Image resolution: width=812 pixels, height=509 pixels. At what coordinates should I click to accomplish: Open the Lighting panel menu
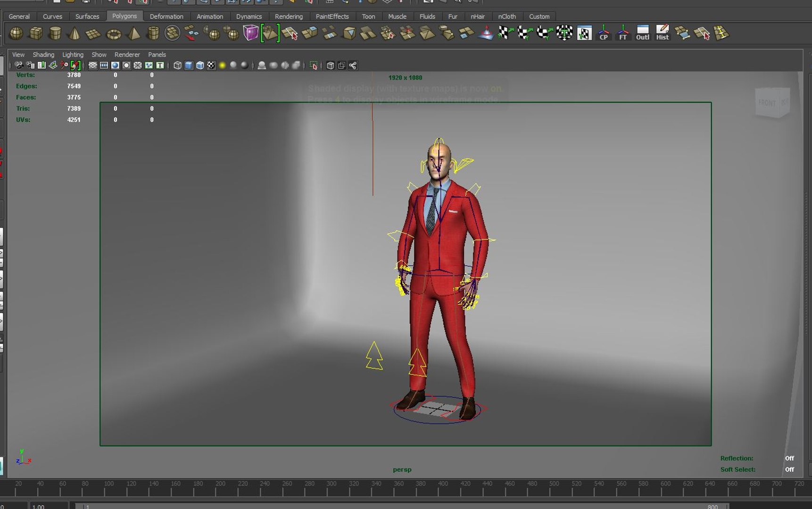point(73,55)
